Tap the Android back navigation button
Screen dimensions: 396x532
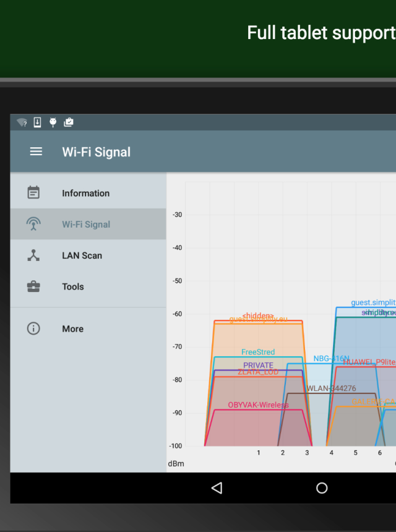point(217,488)
